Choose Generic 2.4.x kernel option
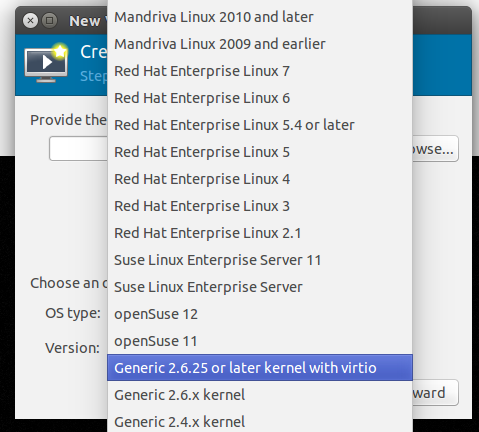This screenshot has width=479, height=432. 260,422
